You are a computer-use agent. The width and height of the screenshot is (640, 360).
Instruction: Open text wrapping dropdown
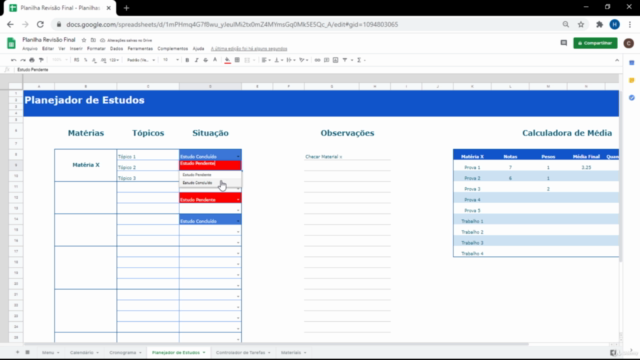[291, 60]
